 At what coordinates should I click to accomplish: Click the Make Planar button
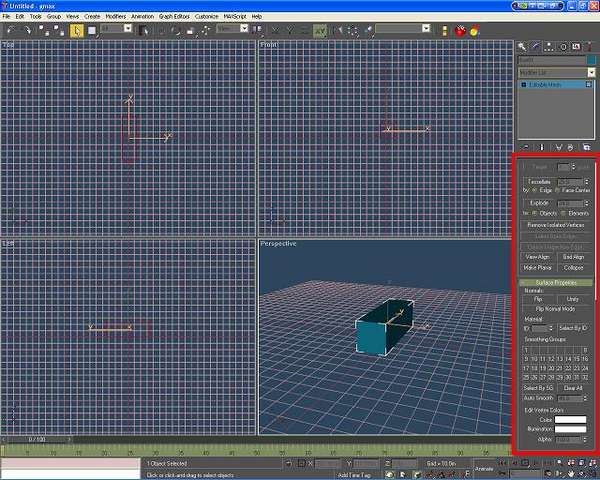pos(538,268)
